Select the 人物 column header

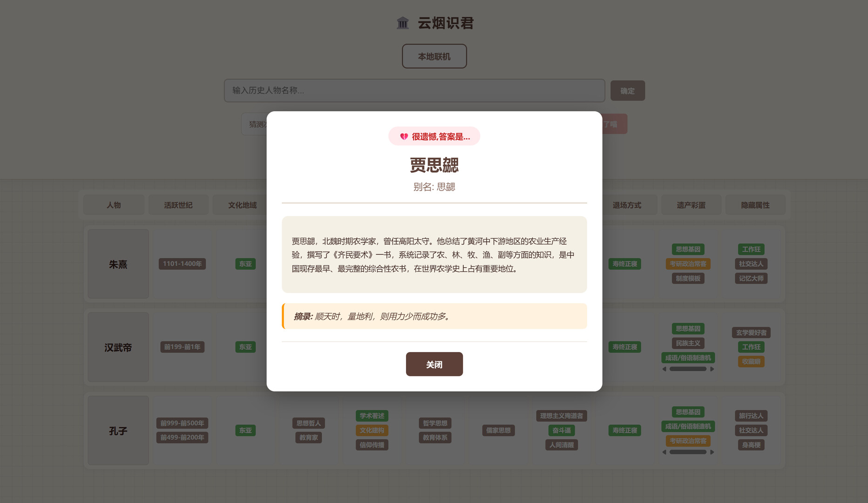click(x=114, y=205)
